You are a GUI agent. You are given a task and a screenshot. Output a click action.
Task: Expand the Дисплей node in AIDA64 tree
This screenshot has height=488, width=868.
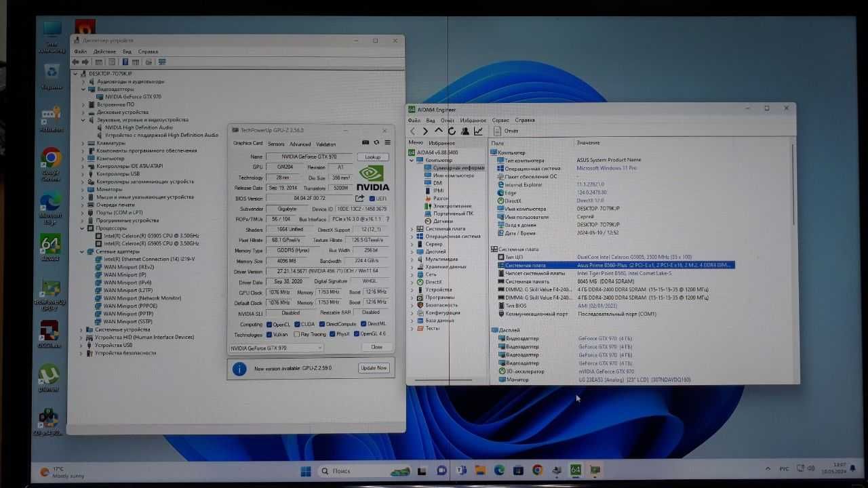click(x=412, y=251)
